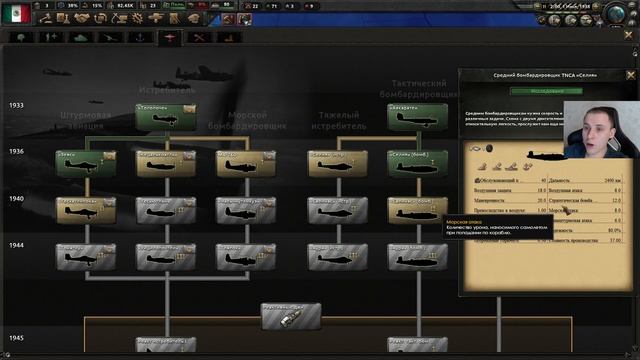Click the globe icon in top right
This screenshot has height=360, width=640.
point(616,14)
